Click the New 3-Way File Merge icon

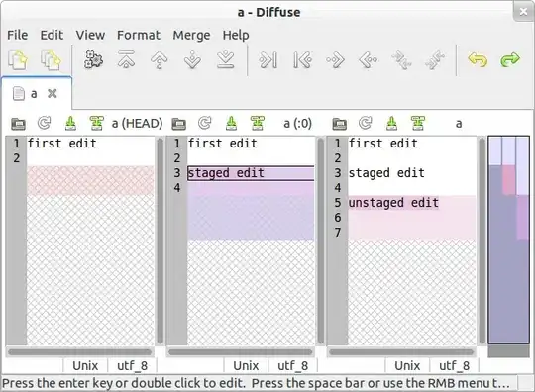tap(51, 60)
